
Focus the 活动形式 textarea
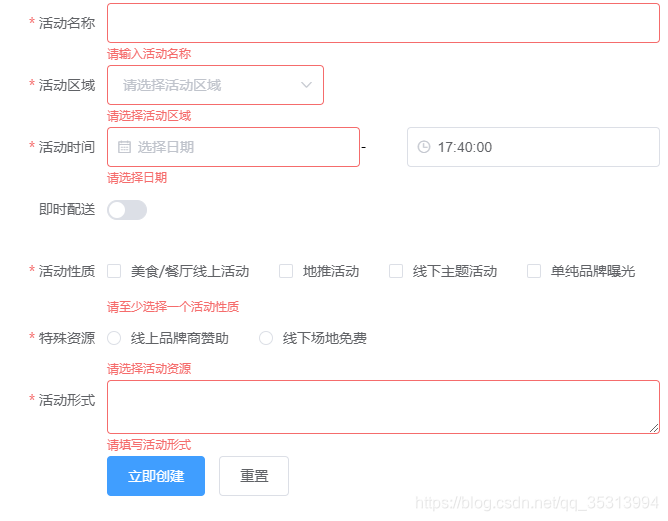[x=383, y=407]
